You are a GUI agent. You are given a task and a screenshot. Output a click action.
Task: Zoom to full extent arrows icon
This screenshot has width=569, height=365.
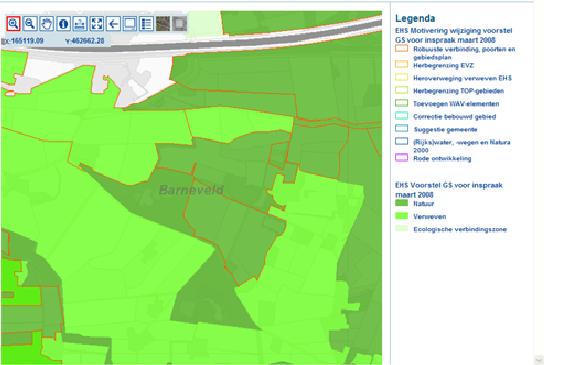97,24
